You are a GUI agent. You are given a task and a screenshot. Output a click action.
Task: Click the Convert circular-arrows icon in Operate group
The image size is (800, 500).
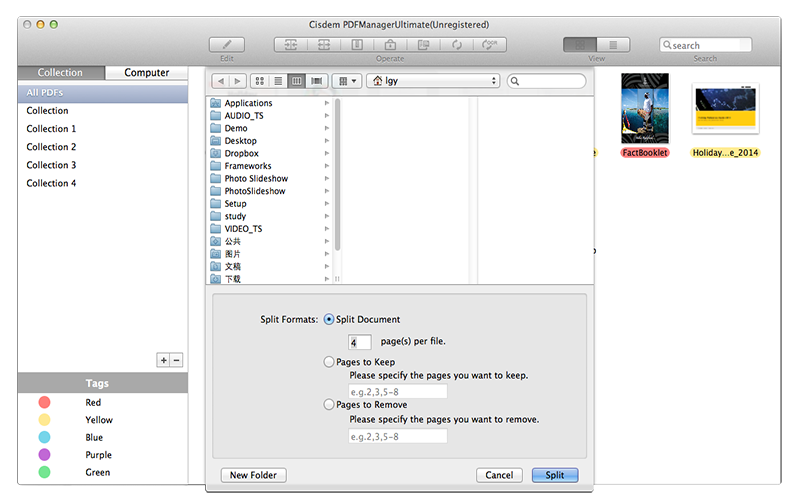pyautogui.click(x=457, y=45)
